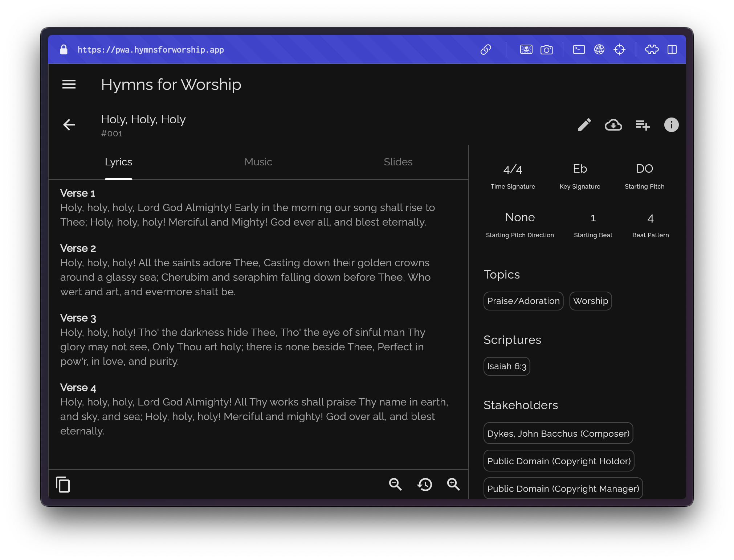Click the Starting Beat value 1
This screenshot has height=560, width=734.
pos(593,218)
